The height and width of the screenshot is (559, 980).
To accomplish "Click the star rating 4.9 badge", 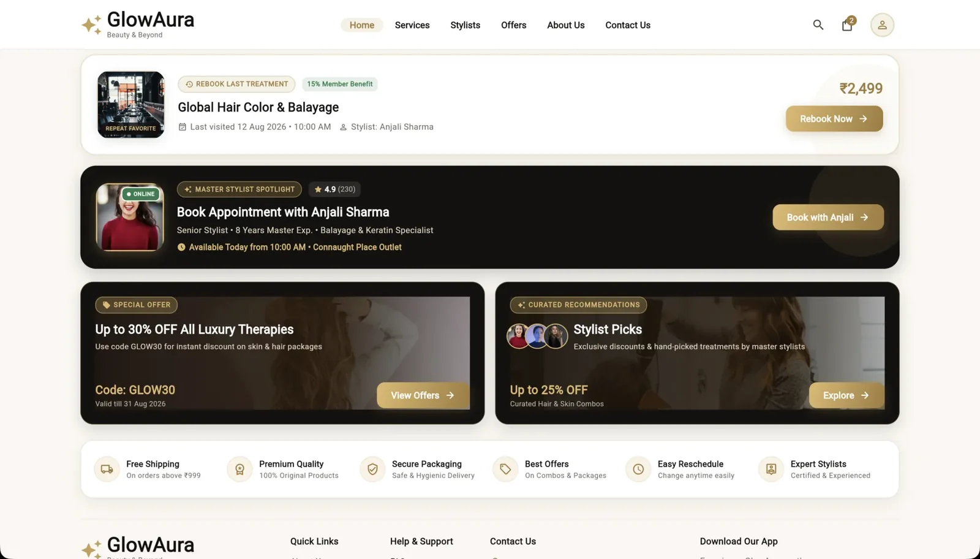I will [x=335, y=189].
